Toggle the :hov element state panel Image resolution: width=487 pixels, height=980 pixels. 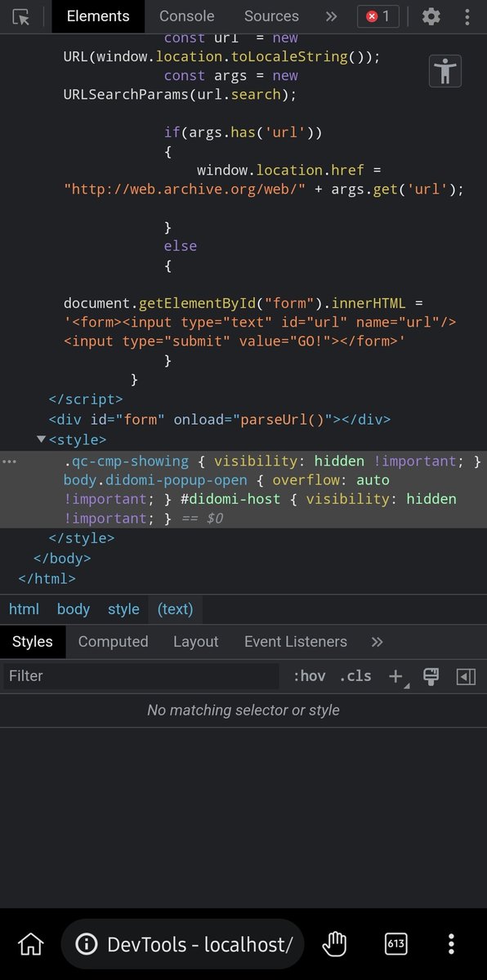[309, 676]
